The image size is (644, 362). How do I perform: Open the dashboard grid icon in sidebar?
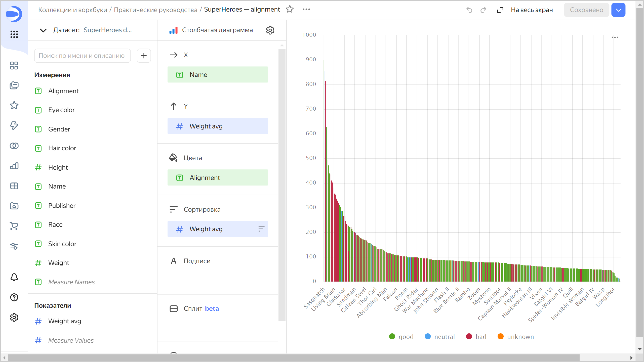(x=14, y=186)
